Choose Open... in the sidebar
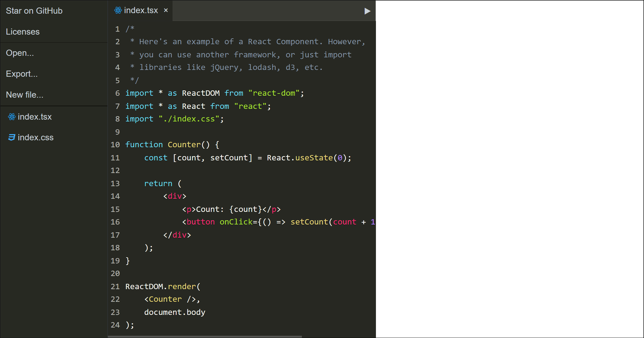The height and width of the screenshot is (338, 644). pos(20,53)
